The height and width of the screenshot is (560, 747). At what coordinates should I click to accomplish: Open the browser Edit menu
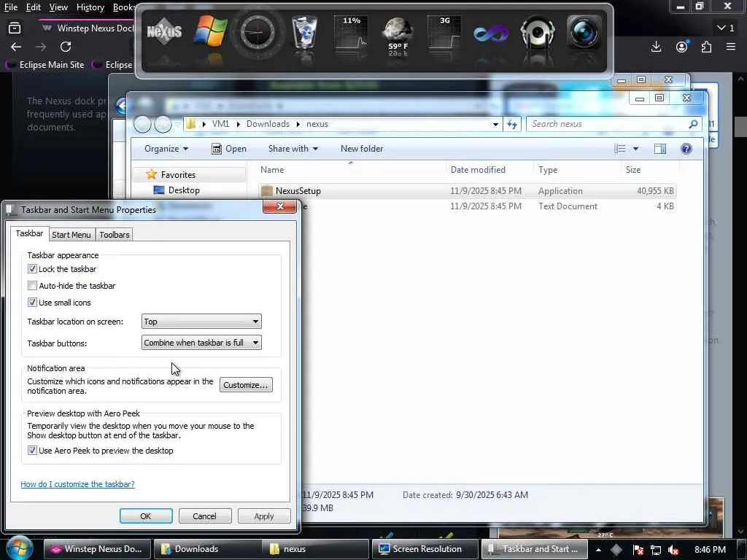34,7
